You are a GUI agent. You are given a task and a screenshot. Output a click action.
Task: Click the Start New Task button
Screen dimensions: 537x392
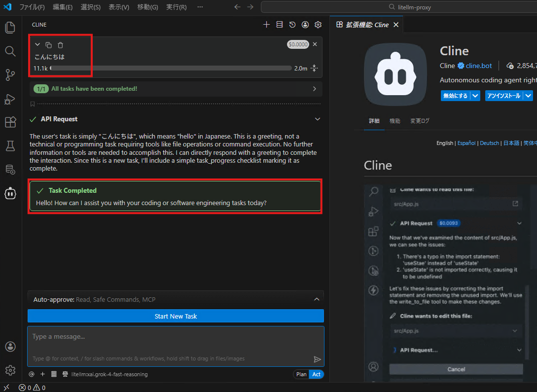click(x=176, y=316)
